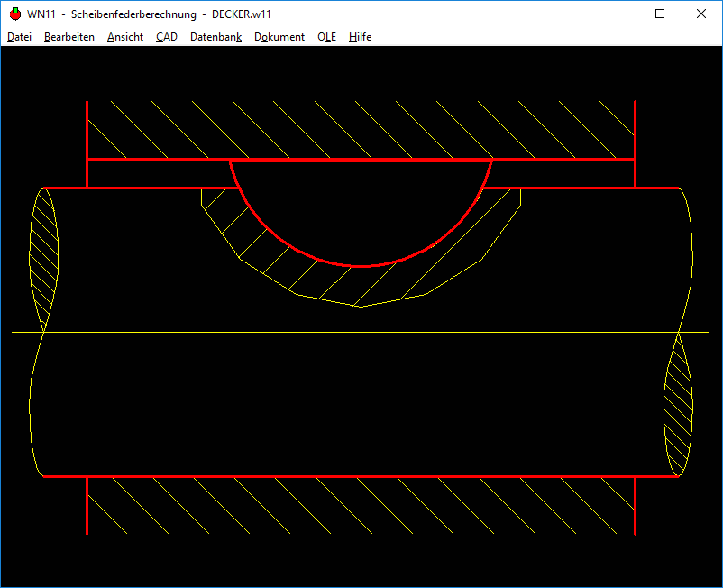Image resolution: width=723 pixels, height=588 pixels.
Task: Open the Bearbeiten menu
Action: [x=69, y=37]
